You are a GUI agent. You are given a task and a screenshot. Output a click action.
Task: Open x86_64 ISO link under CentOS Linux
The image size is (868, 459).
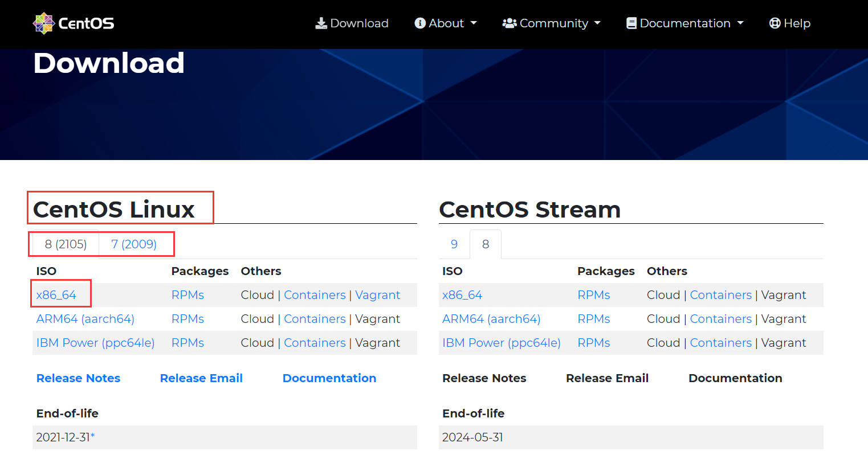point(56,295)
